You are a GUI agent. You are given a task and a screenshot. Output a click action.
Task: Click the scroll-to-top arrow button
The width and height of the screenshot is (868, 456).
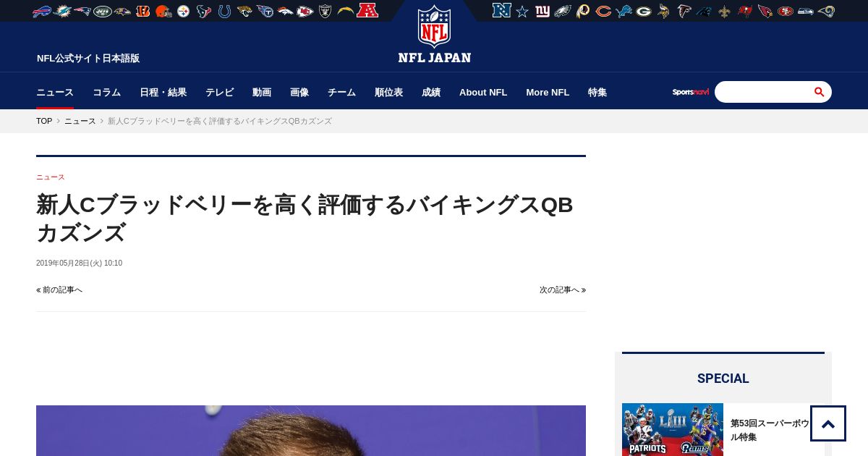828,423
